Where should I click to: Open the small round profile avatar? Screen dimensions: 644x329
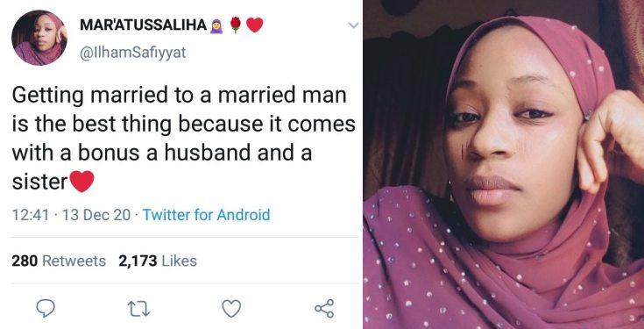coord(39,38)
